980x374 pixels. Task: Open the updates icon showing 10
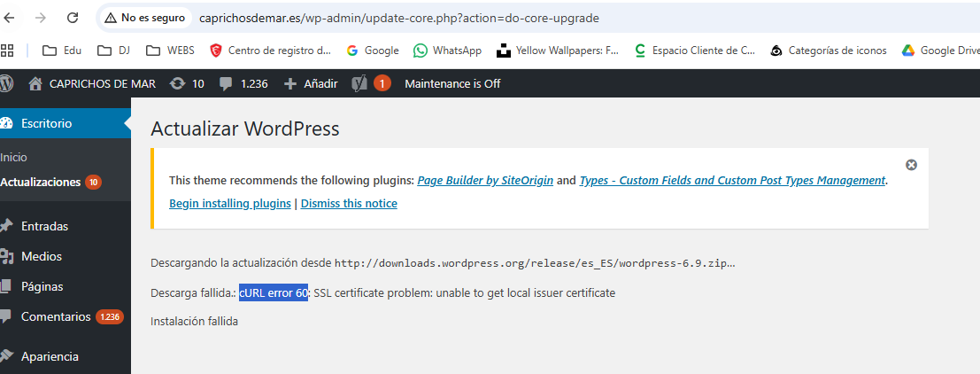186,83
